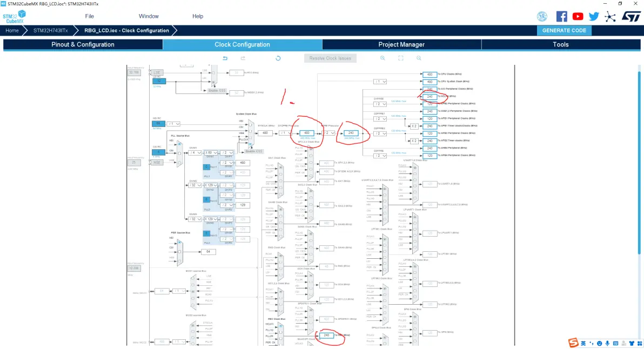Click the ST community network icon
Image resolution: width=644 pixels, height=349 pixels.
point(611,17)
